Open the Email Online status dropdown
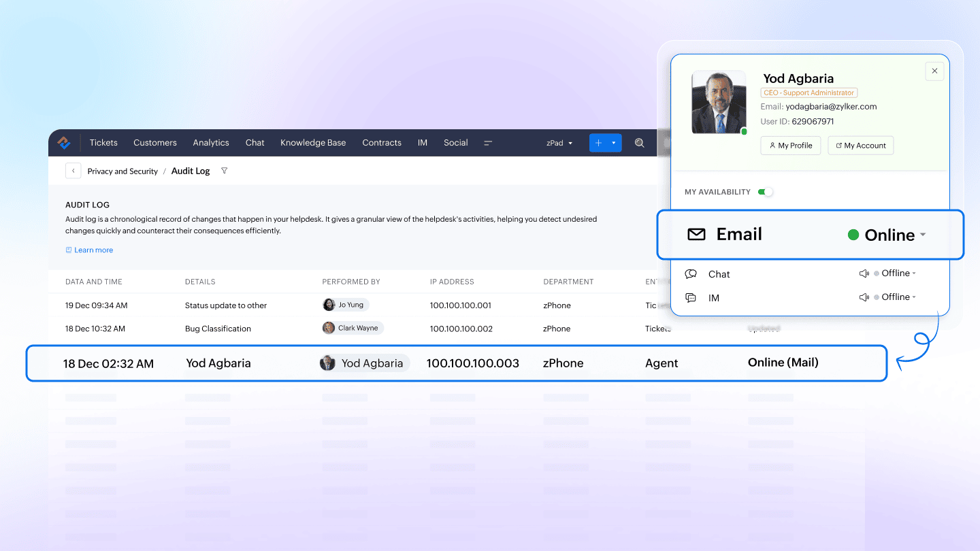Screen dimensions: 980x551 tap(887, 235)
